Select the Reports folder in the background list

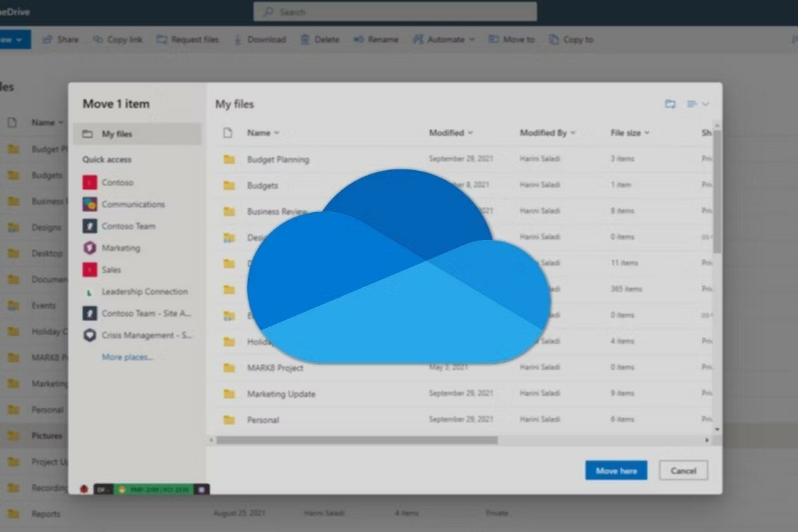(x=46, y=514)
